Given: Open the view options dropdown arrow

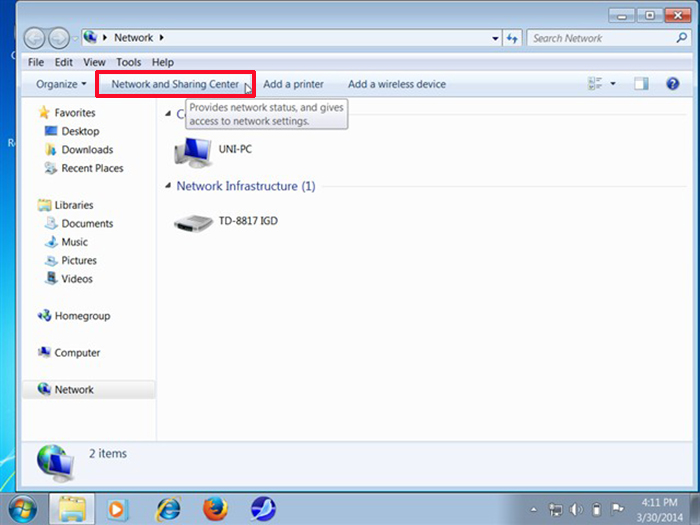Looking at the screenshot, I should click(613, 83).
